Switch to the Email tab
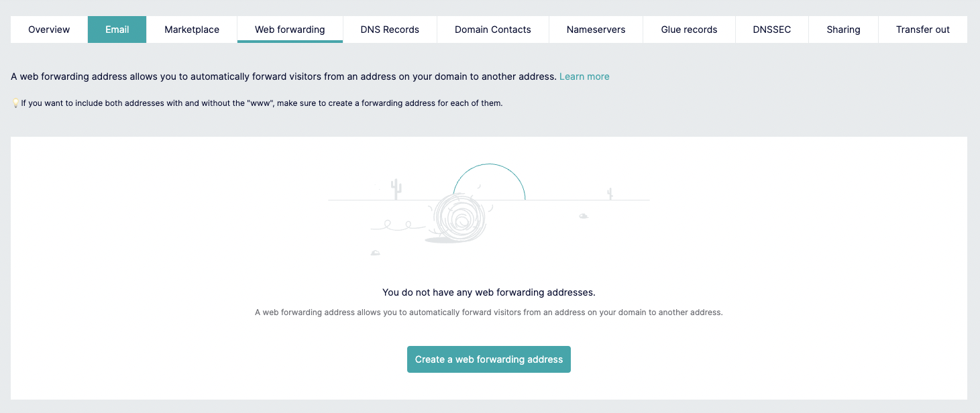The width and height of the screenshot is (980, 413). point(117,29)
